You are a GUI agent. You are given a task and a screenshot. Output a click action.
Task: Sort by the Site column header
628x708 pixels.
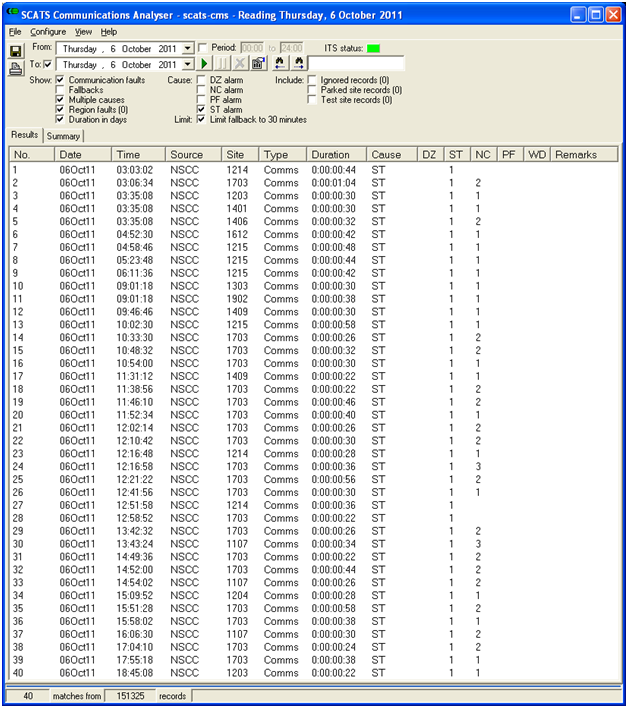point(240,155)
